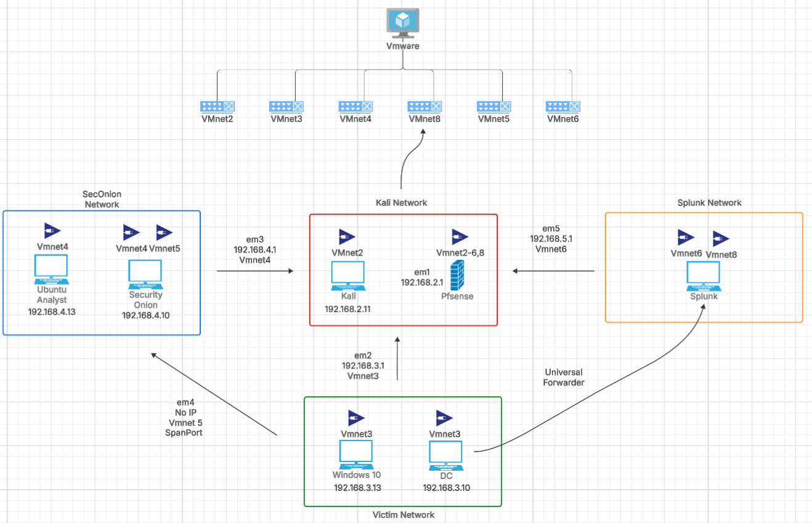Viewport: 812px width, 523px height.
Task: Click the Windows 10 computer icon
Action: tap(357, 454)
